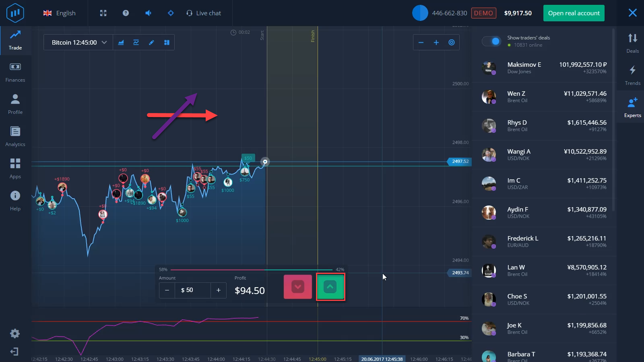Open the Bitcoin 12:45:00 asset dropdown

tap(79, 43)
